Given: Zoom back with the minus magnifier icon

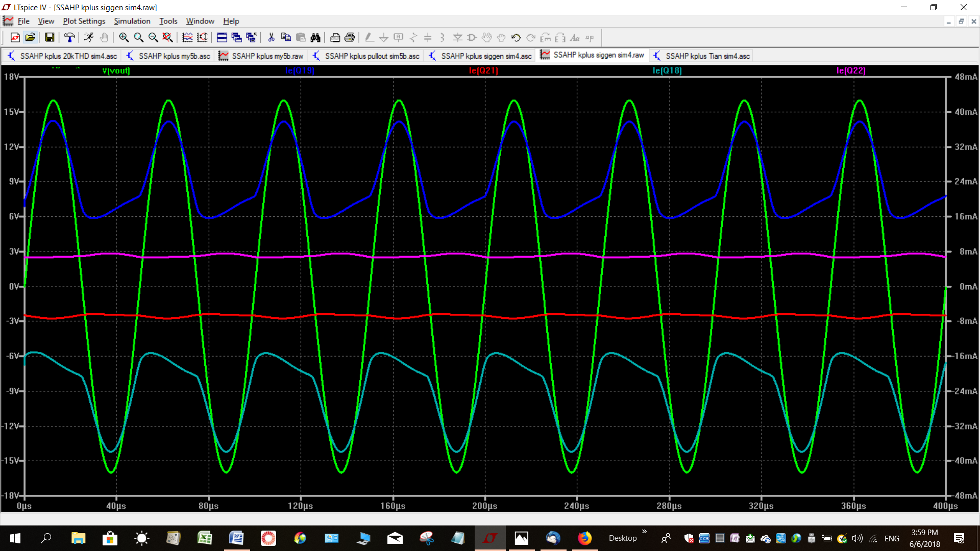Looking at the screenshot, I should tap(153, 37).
